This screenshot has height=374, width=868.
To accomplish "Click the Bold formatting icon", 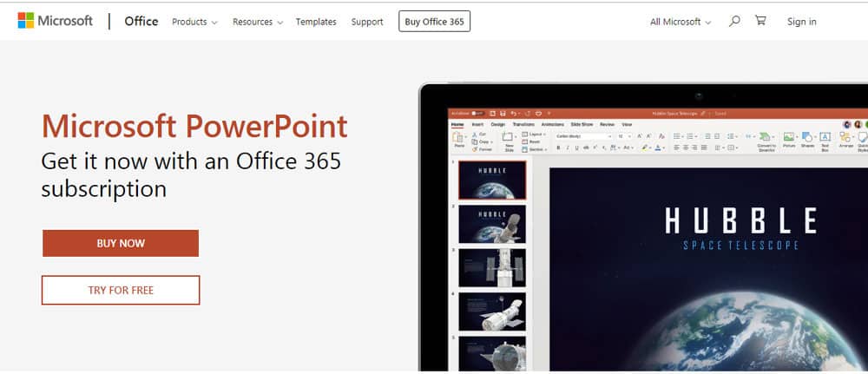I will pos(558,148).
